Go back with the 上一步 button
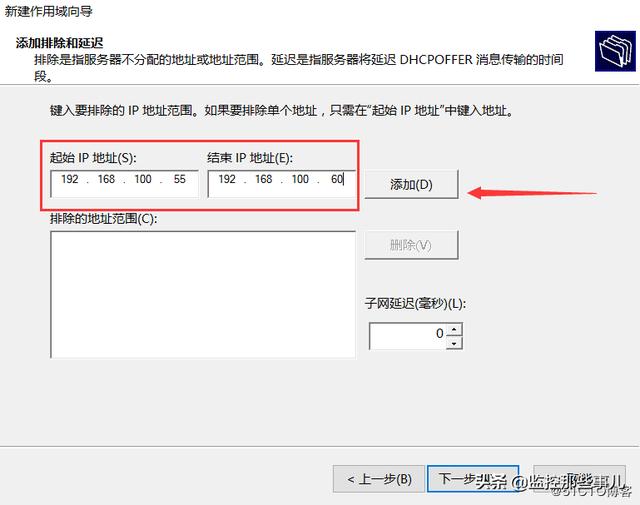Screen dimensions: 640x505 coord(379,479)
